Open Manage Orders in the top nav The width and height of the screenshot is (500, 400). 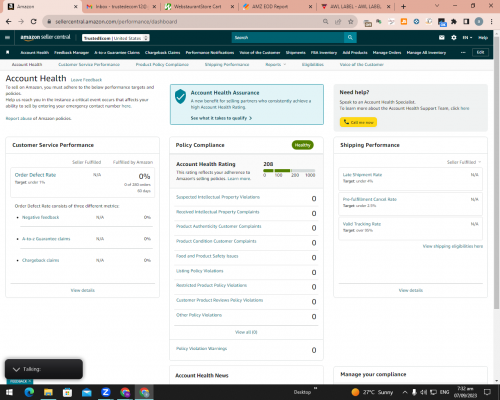point(387,52)
